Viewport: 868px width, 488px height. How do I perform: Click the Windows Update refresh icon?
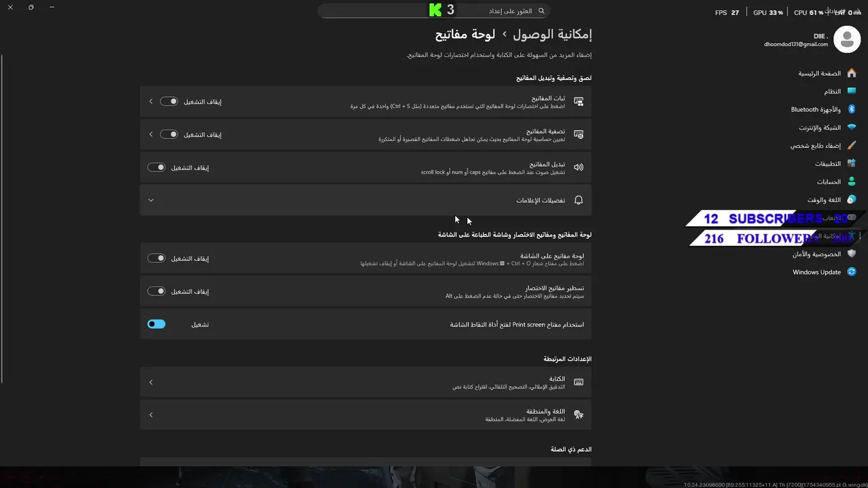[852, 272]
